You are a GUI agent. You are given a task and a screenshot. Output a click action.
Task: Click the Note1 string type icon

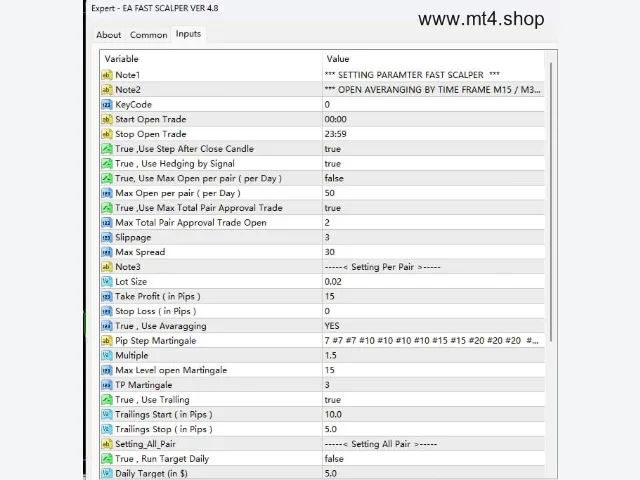click(x=107, y=75)
